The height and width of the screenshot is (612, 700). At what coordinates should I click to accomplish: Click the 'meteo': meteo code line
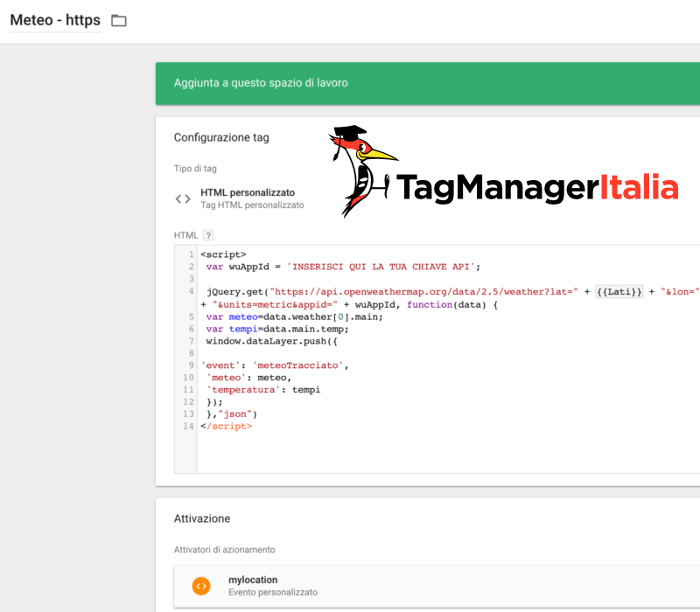click(248, 378)
